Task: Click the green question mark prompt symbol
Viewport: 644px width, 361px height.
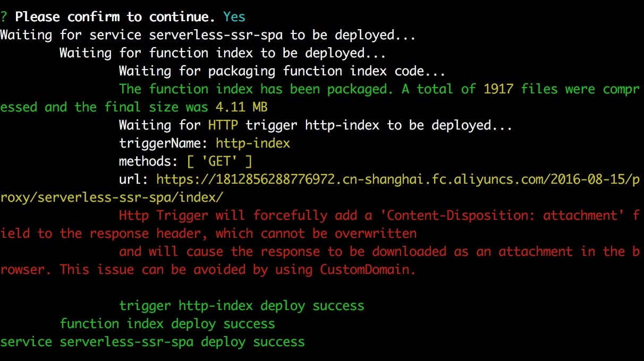Action: pyautogui.click(x=4, y=16)
